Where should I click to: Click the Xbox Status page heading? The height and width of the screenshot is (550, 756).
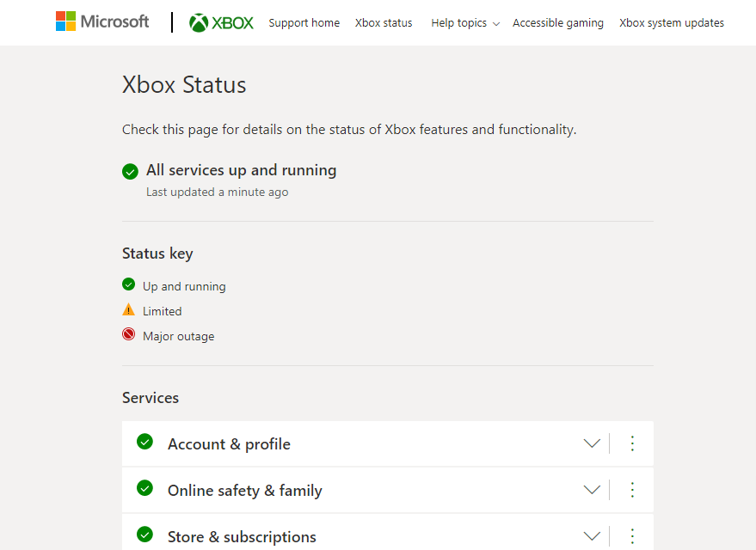tap(183, 85)
